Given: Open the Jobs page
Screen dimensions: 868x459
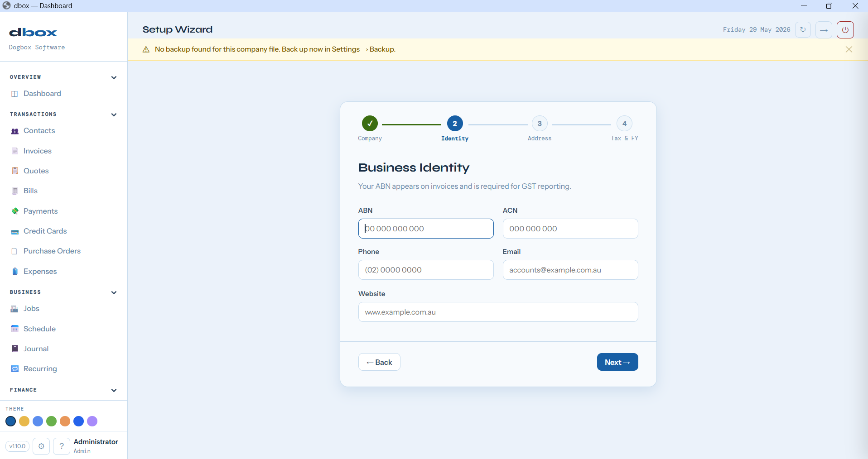Looking at the screenshot, I should pos(32,309).
